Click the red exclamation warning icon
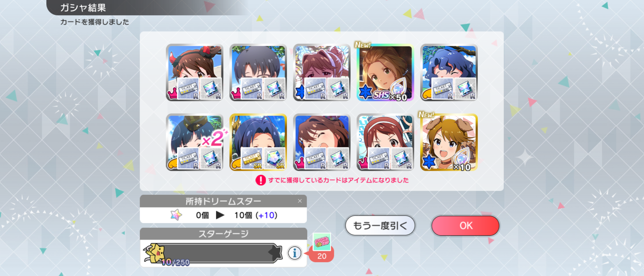 [x=261, y=180]
